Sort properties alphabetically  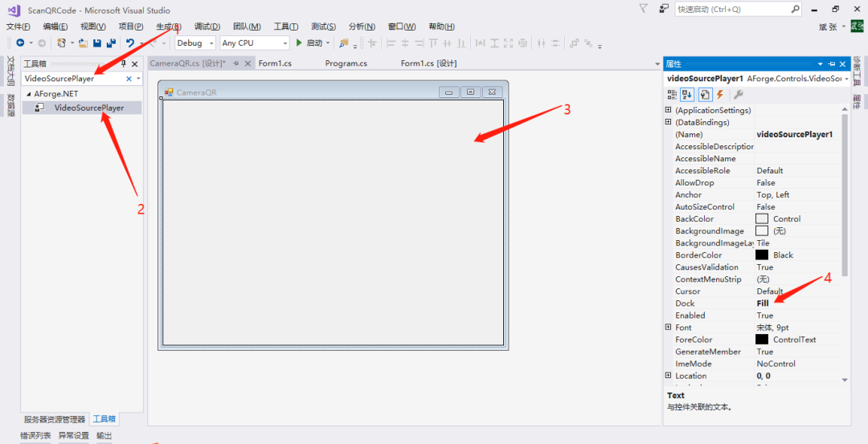click(688, 95)
